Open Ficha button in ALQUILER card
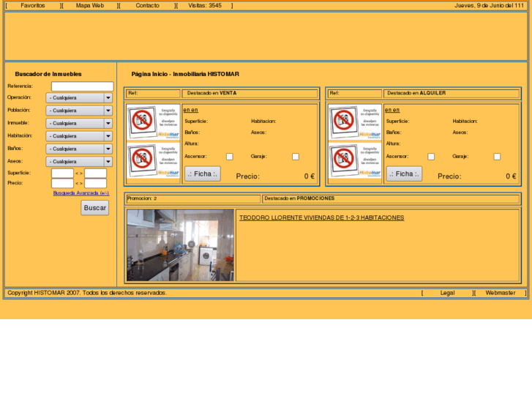 [404, 174]
